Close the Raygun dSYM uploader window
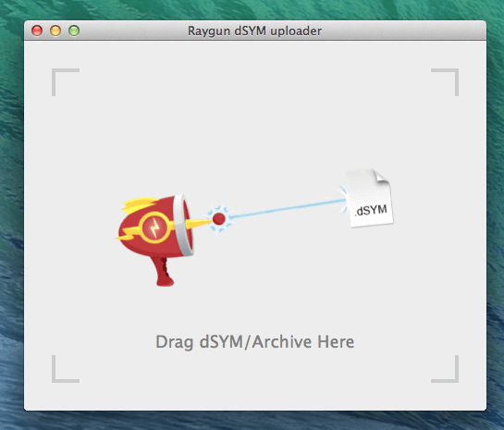Image resolution: width=504 pixels, height=430 pixels. click(37, 31)
